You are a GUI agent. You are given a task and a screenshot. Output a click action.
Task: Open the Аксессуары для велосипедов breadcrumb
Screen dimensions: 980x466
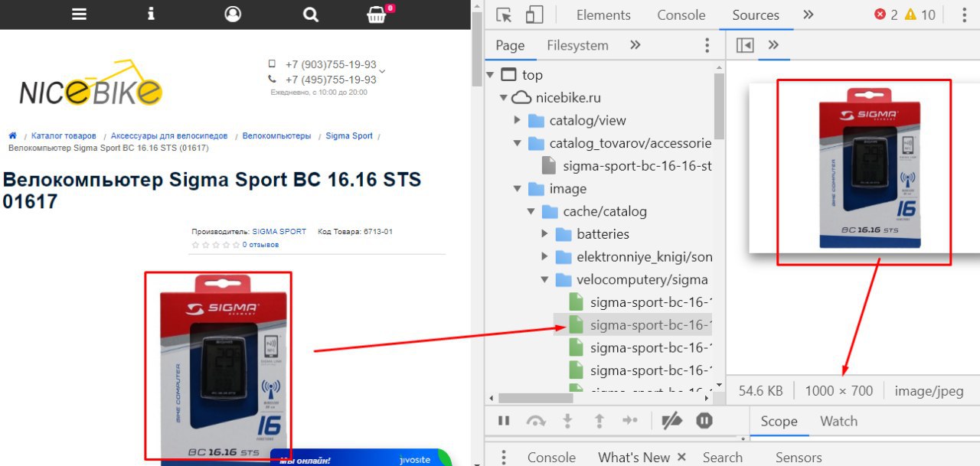[x=169, y=135]
